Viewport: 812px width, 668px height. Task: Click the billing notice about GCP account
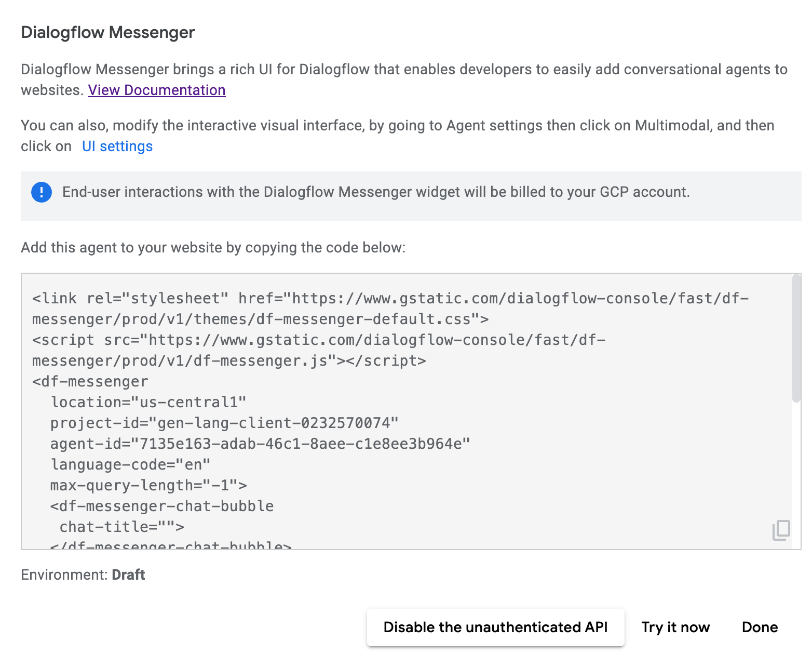coord(376,192)
